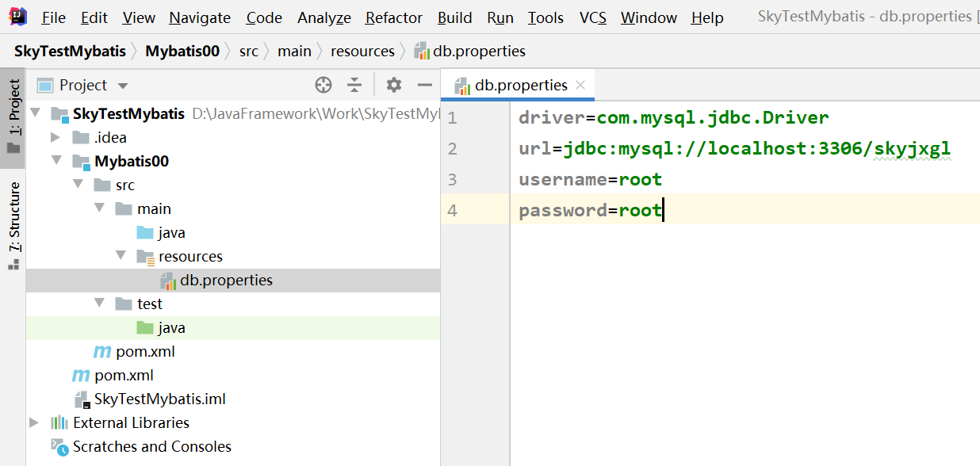This screenshot has width=980, height=466.
Task: Select the test folder
Action: (x=149, y=304)
